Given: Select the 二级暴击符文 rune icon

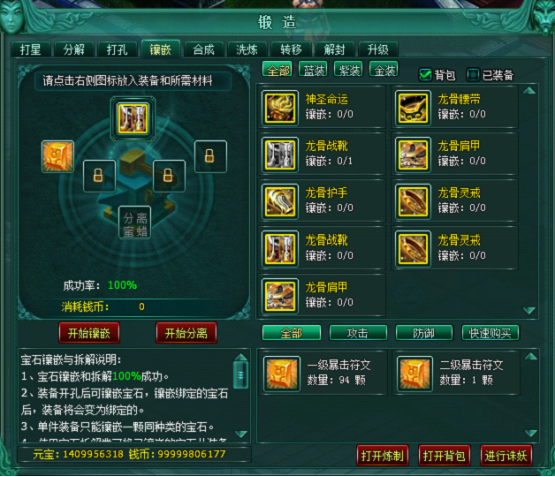Looking at the screenshot, I should (414, 374).
